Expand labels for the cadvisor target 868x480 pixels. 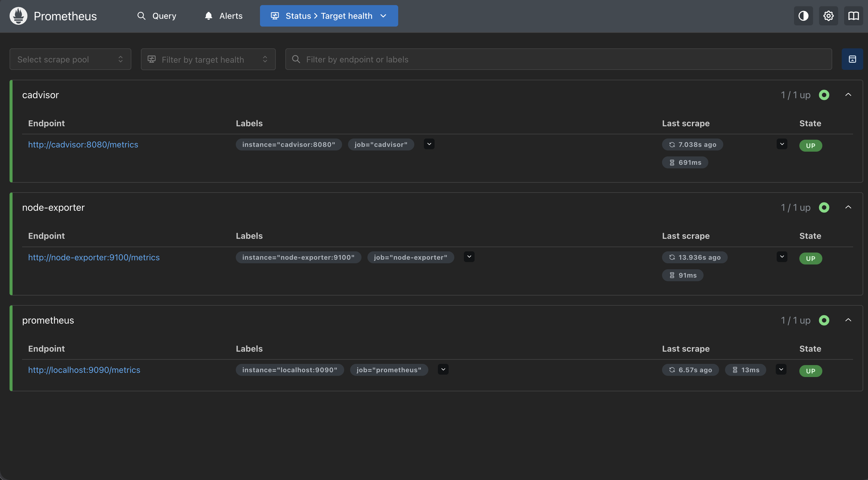pos(429,144)
